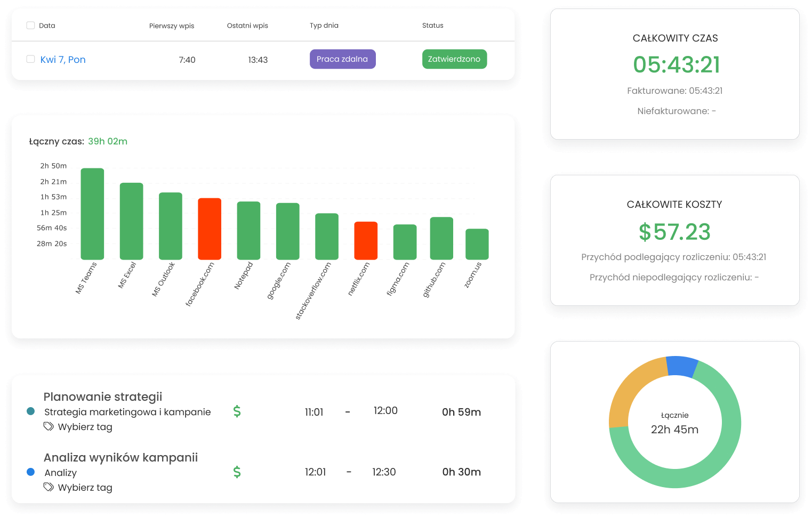This screenshot has height=518, width=812.
Task: Open the Praca zdalna day type badge
Action: (x=342, y=59)
